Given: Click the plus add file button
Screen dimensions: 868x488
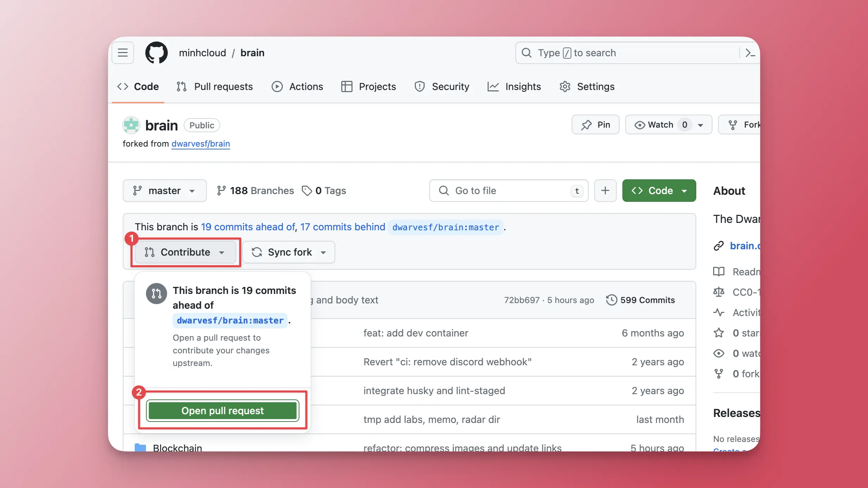Looking at the screenshot, I should [x=605, y=191].
